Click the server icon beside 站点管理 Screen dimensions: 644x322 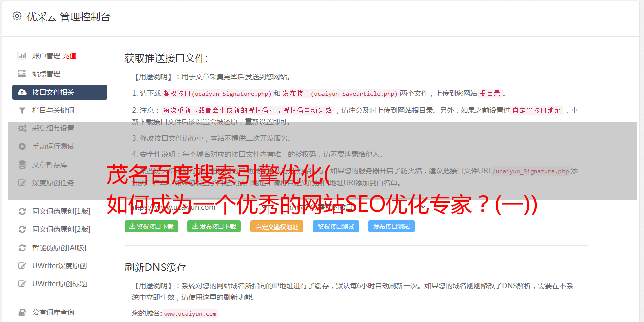pos(22,74)
